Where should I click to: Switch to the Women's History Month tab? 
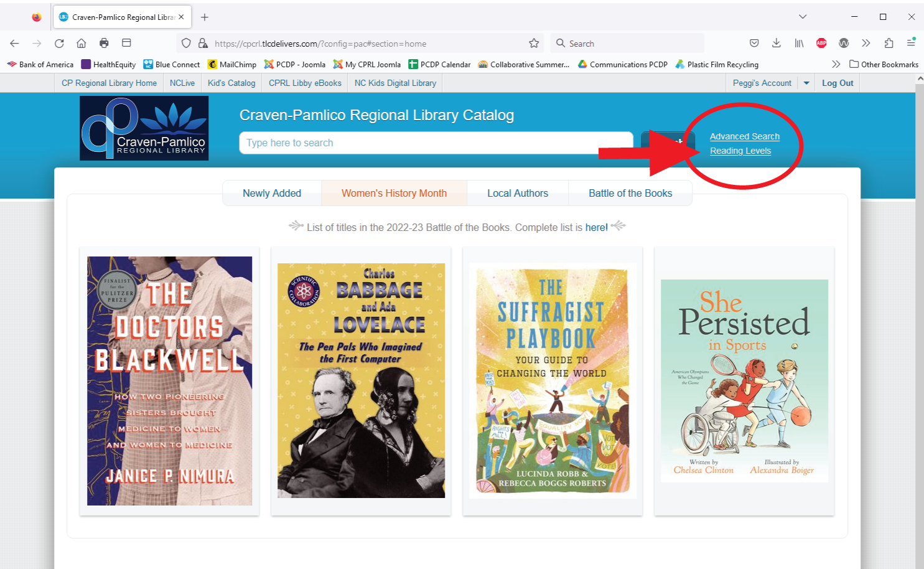pyautogui.click(x=394, y=193)
